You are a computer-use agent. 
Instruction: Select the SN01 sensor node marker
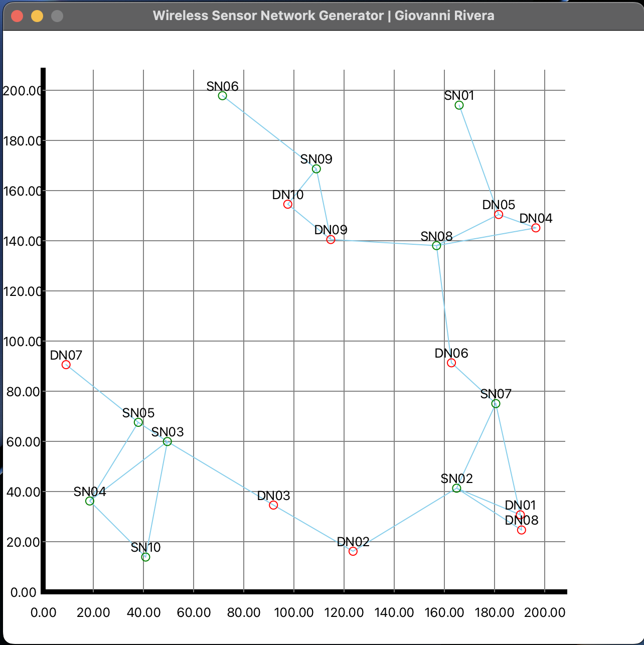point(459,105)
